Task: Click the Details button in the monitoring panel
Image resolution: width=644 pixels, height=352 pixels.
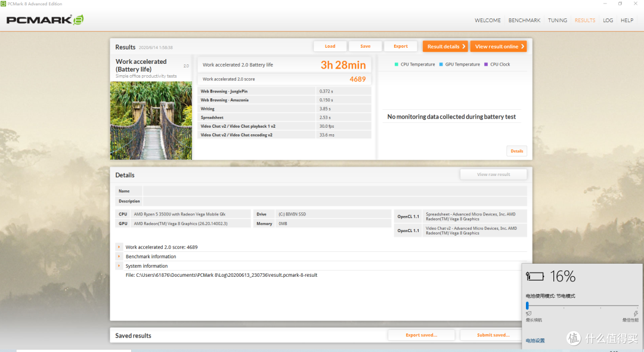Action: coord(516,151)
